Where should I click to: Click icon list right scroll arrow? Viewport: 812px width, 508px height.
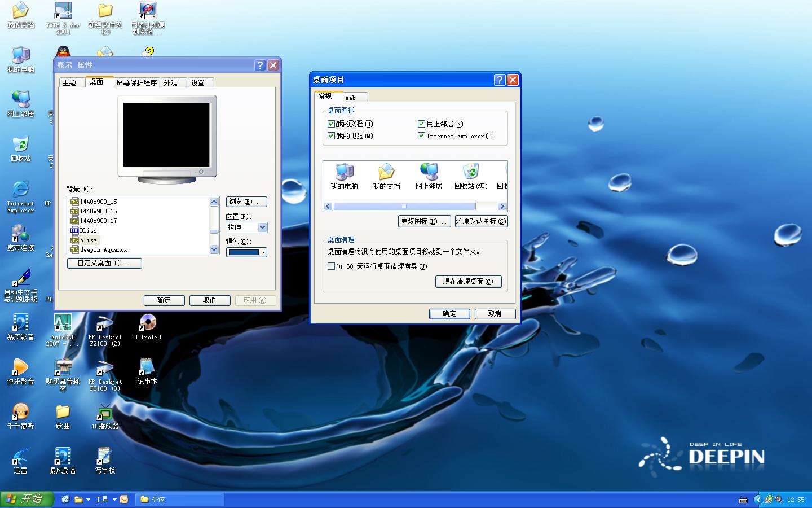click(x=502, y=207)
